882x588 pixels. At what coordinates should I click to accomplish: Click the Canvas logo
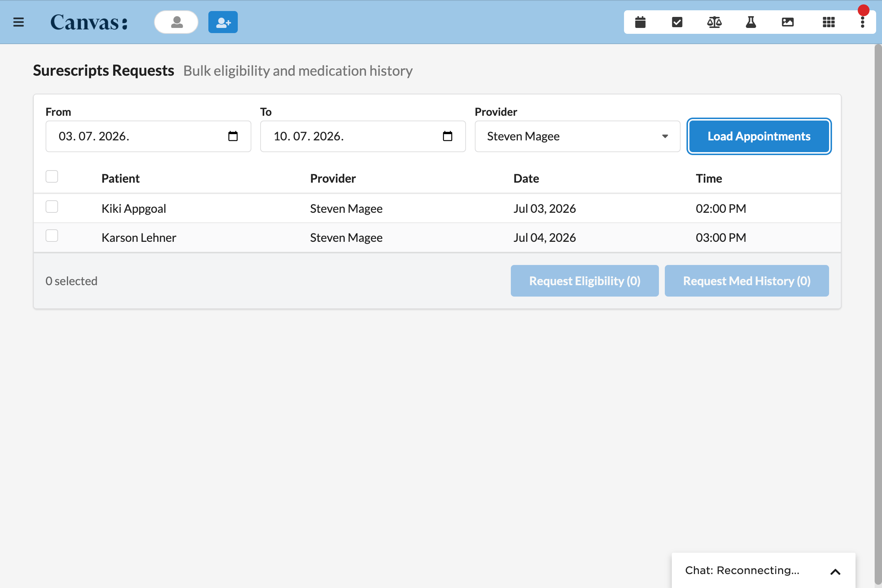coord(89,22)
